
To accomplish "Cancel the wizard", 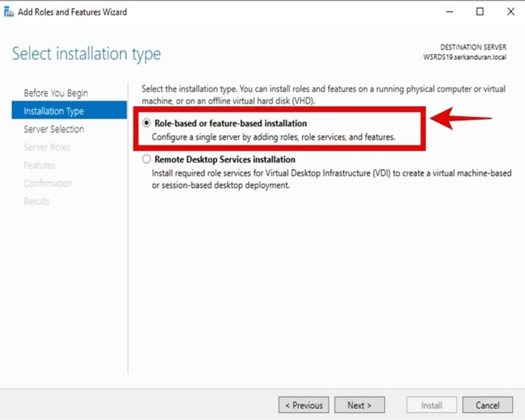I will (487, 405).
